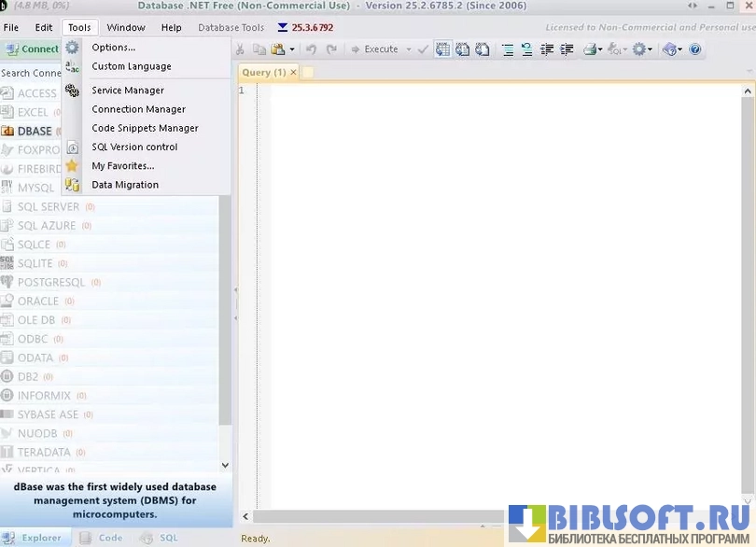Open the Paste dropdown arrow

tap(292, 49)
